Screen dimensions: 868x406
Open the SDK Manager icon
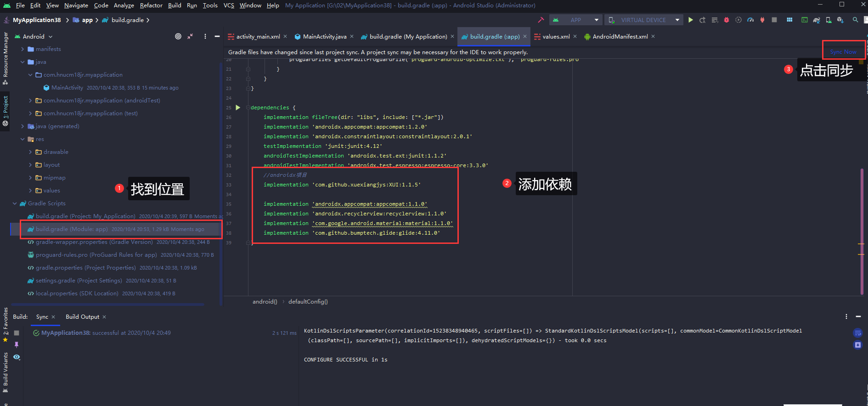840,20
